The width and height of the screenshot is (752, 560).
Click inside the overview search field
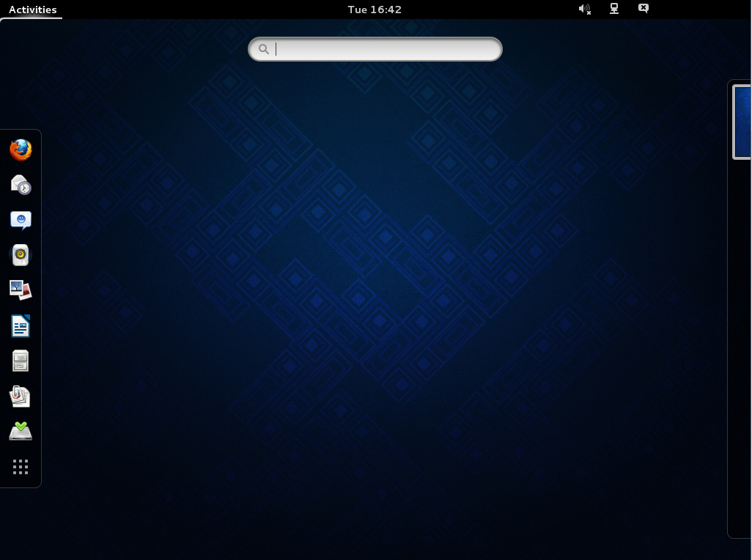pyautogui.click(x=375, y=49)
